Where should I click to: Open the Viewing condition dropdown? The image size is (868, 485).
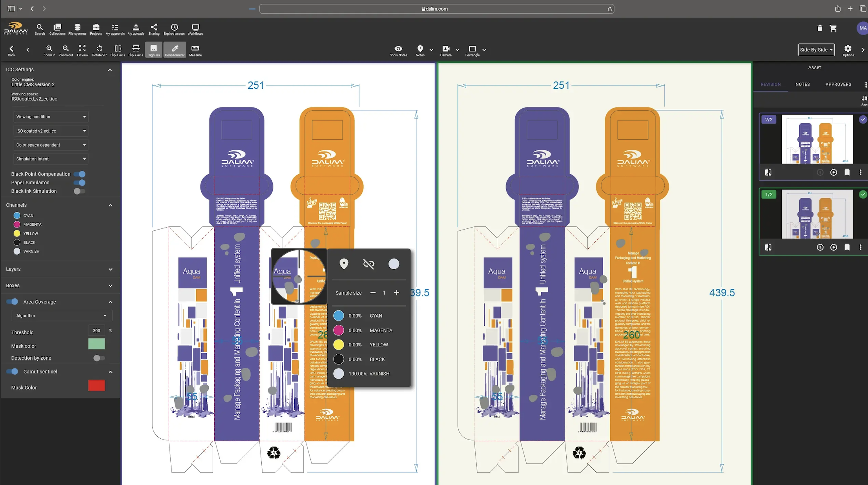point(51,117)
